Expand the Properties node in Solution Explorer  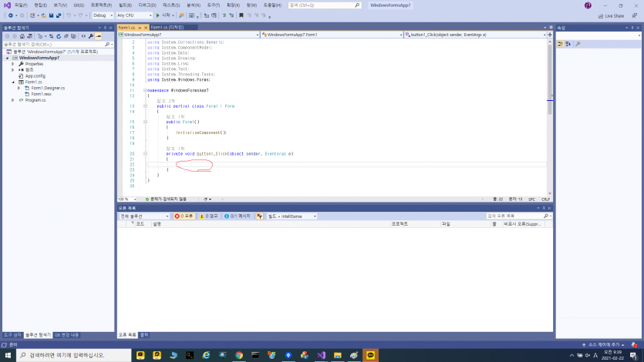point(13,64)
